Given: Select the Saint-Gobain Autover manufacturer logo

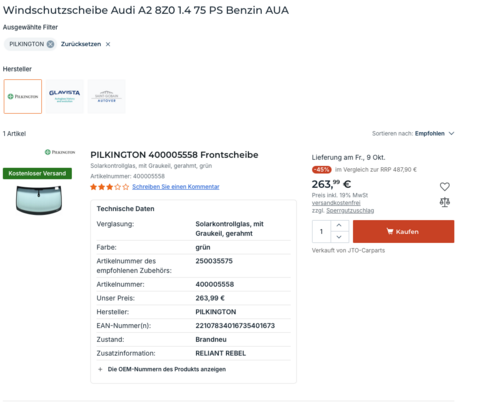Looking at the screenshot, I should click(106, 96).
